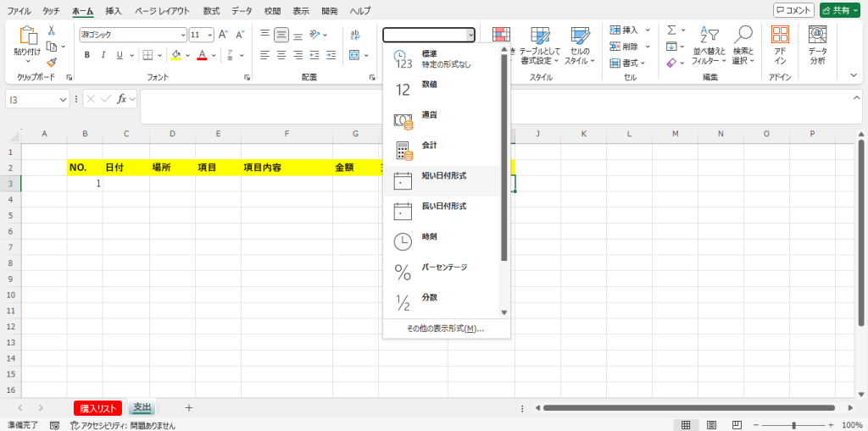Click その他の表示形式 (More number formats) link

click(x=445, y=329)
